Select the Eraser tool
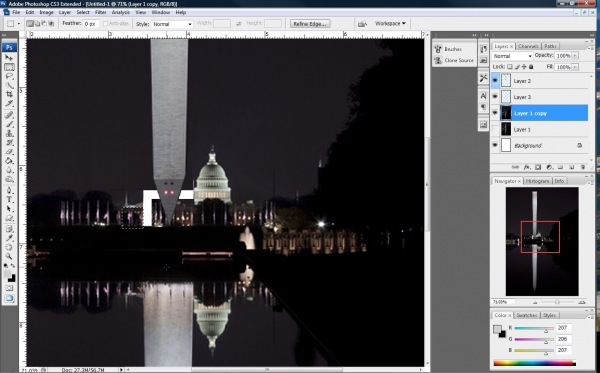This screenshot has height=373, width=600. pyautogui.click(x=9, y=151)
